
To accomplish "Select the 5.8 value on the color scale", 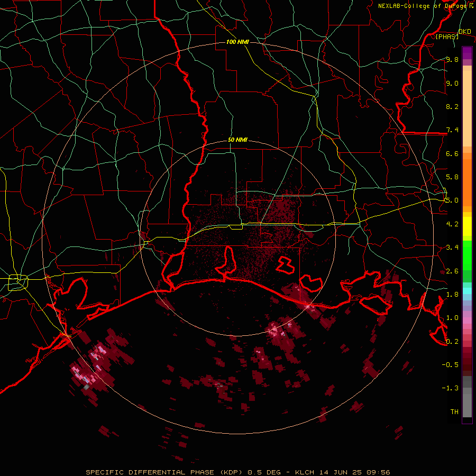I will [x=452, y=177].
